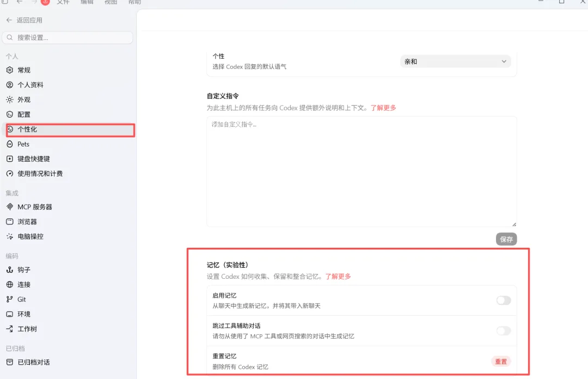Viewport: 588px width, 379px height.
Task: Open the 文件 menu
Action: (x=63, y=2)
